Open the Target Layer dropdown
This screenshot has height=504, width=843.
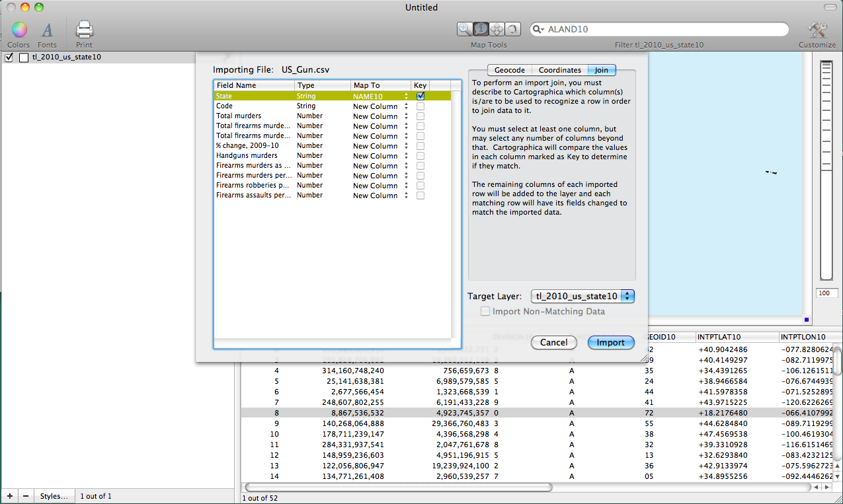click(x=582, y=297)
